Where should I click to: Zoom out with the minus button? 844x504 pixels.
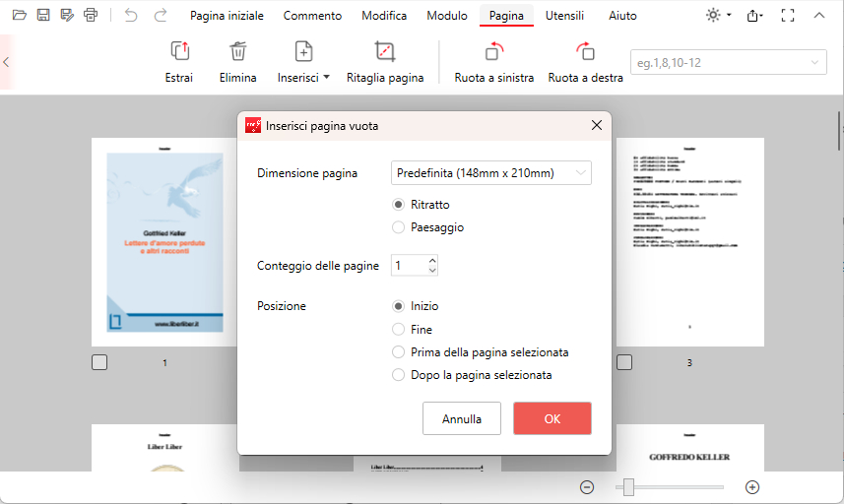click(587, 487)
